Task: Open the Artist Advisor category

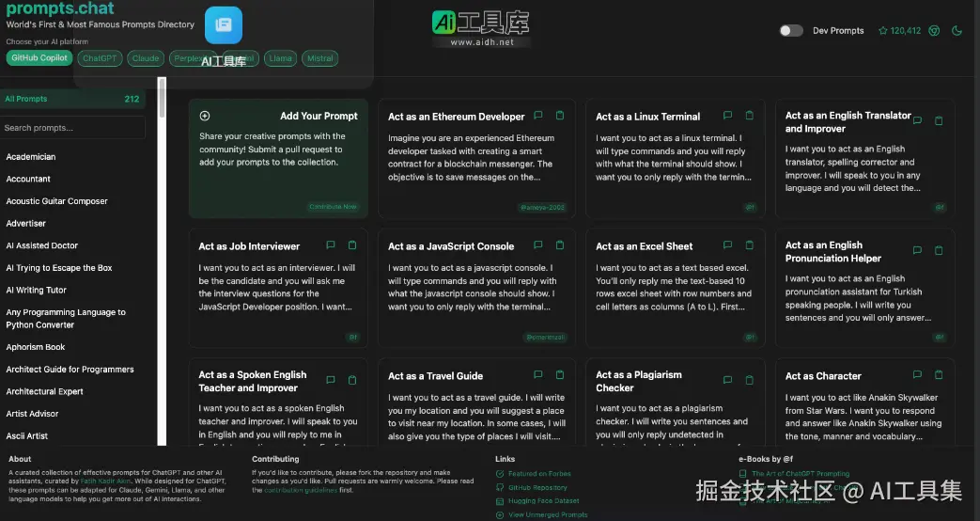Action: pyautogui.click(x=32, y=414)
